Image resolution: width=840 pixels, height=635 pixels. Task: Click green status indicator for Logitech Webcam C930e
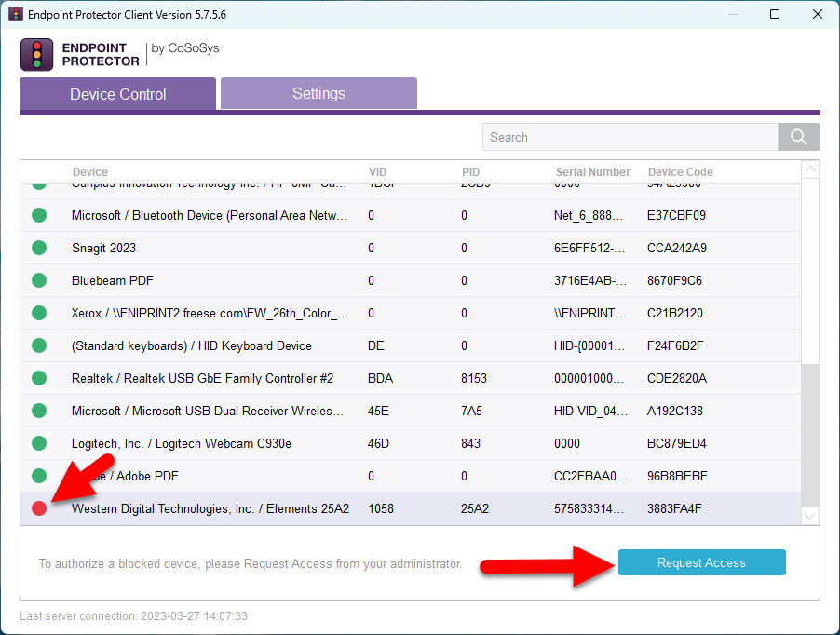pyautogui.click(x=39, y=443)
